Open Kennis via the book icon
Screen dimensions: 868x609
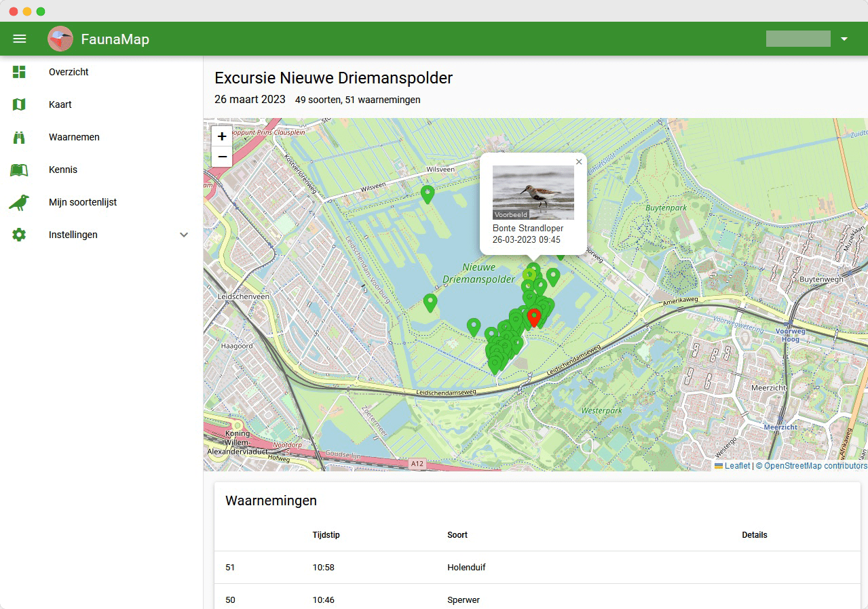pos(18,170)
